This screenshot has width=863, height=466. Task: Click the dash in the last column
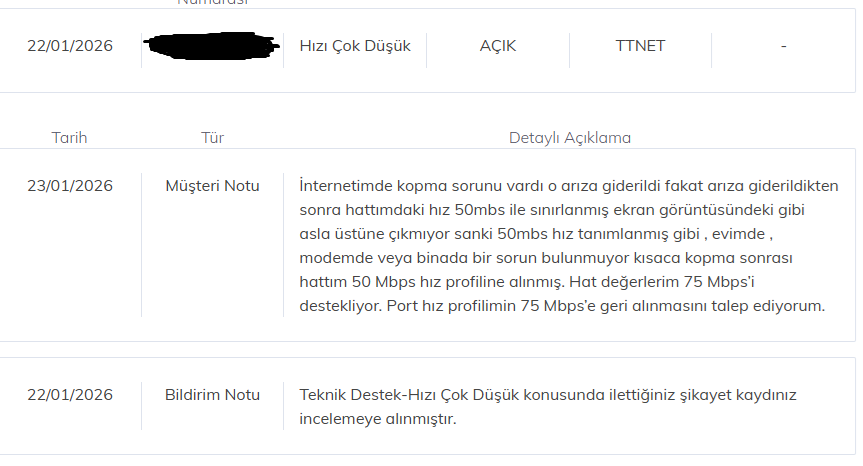click(783, 46)
